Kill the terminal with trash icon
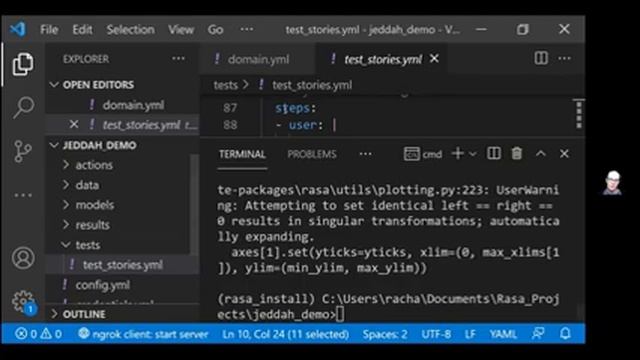 coord(517,153)
